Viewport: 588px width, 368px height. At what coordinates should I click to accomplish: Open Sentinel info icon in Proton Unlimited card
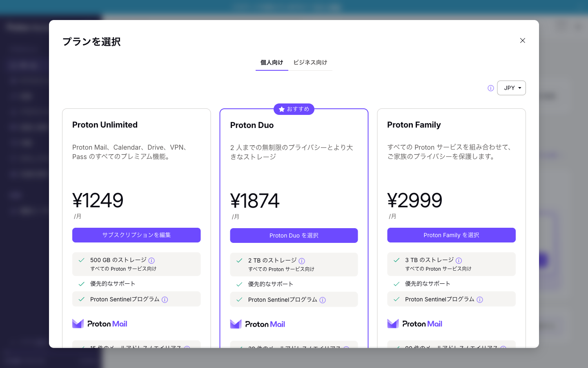click(x=165, y=300)
